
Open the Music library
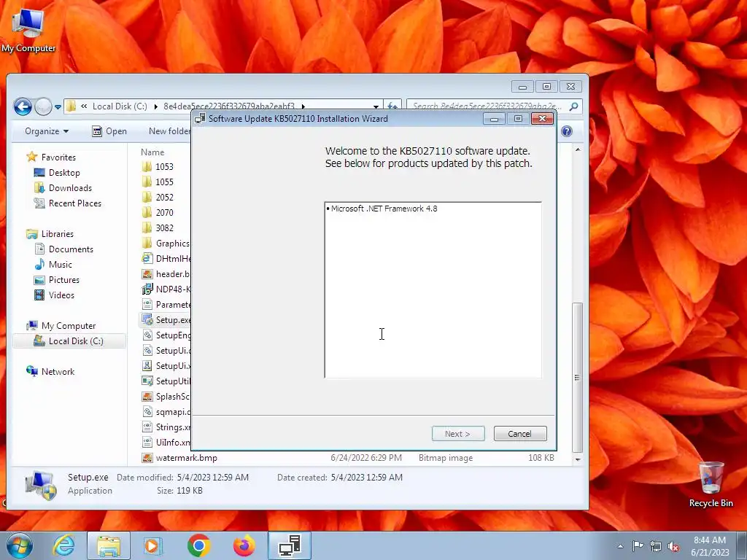53,264
